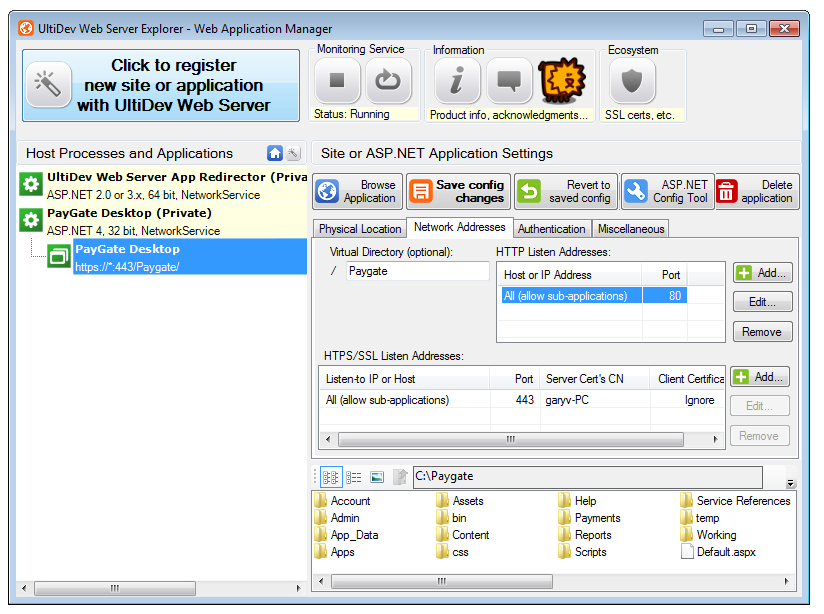Open the Authentication tab
The width and height of the screenshot is (824, 614).
tap(552, 229)
